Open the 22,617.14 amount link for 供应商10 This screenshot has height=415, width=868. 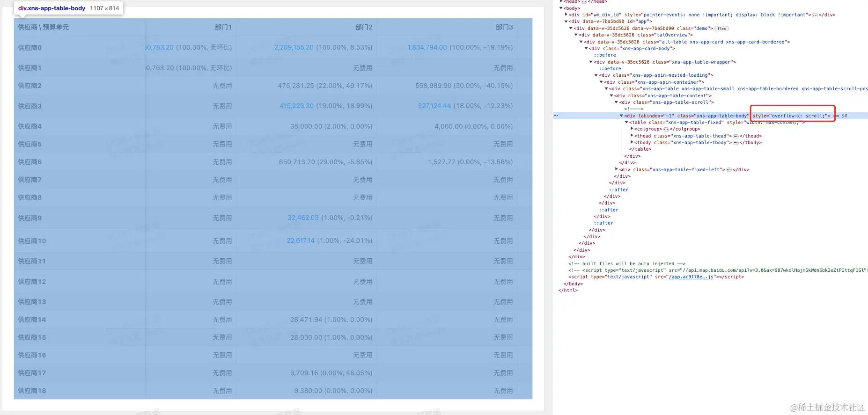pyautogui.click(x=301, y=240)
